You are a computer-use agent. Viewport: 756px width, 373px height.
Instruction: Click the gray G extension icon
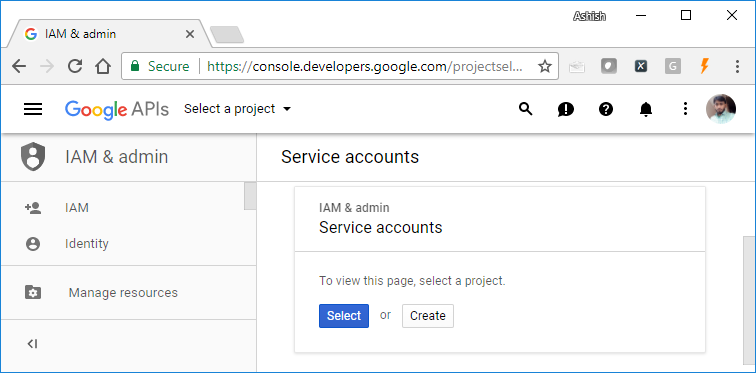(x=673, y=66)
